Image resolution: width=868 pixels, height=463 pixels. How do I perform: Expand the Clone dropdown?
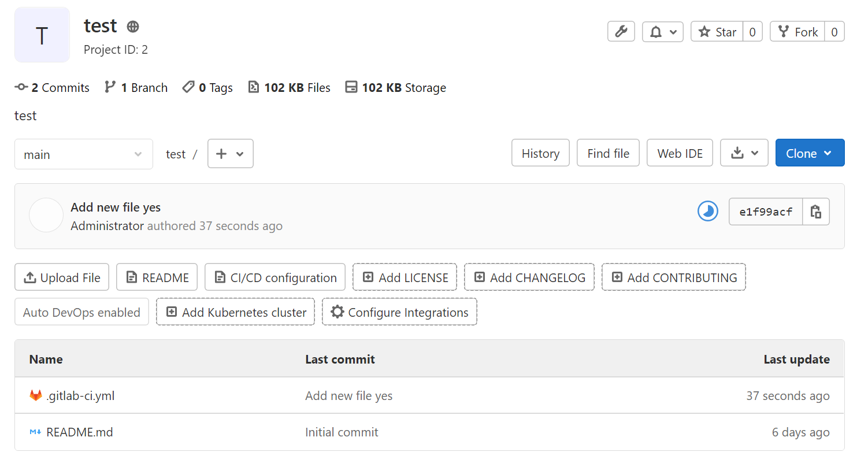point(810,153)
